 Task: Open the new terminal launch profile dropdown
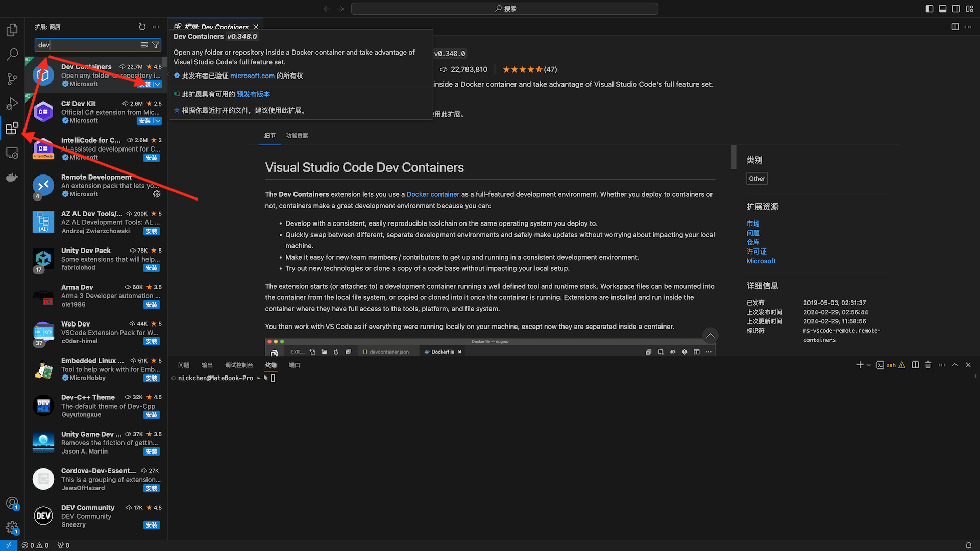tap(868, 365)
